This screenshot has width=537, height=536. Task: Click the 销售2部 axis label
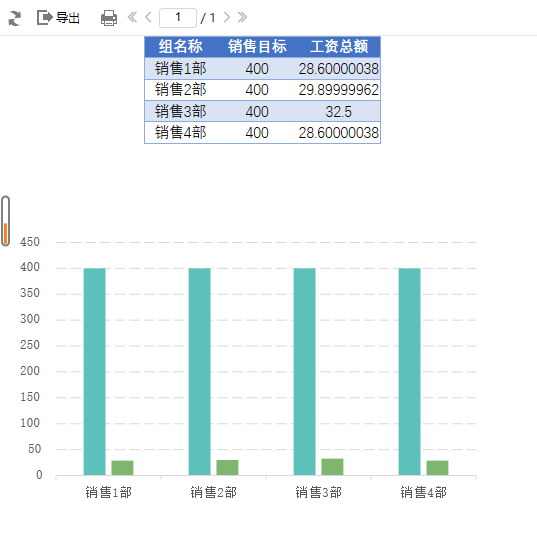click(214, 493)
